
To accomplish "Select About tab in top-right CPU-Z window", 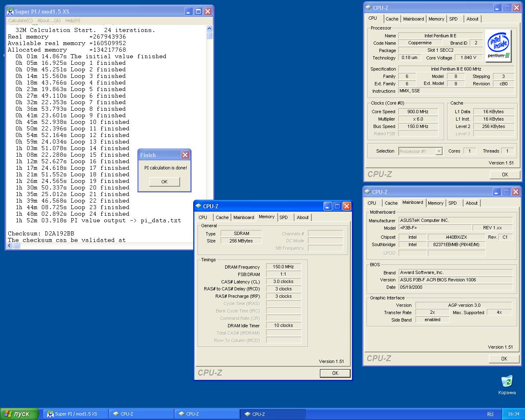I will click(x=472, y=19).
